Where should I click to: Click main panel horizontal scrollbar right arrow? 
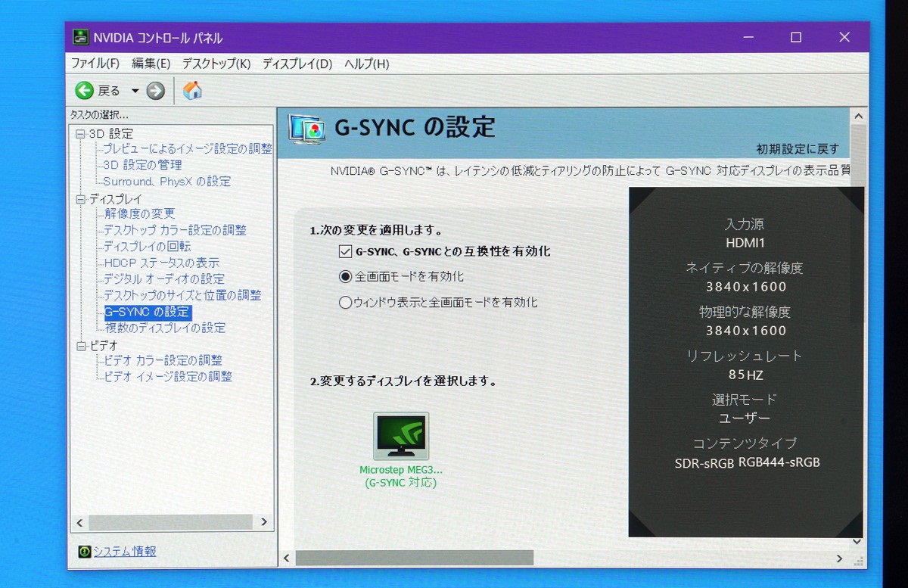click(x=839, y=558)
